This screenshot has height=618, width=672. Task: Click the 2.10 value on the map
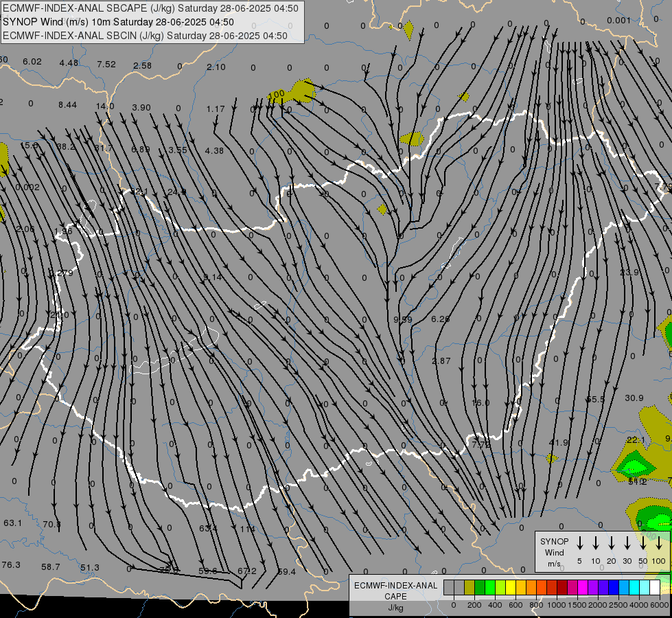(x=216, y=67)
